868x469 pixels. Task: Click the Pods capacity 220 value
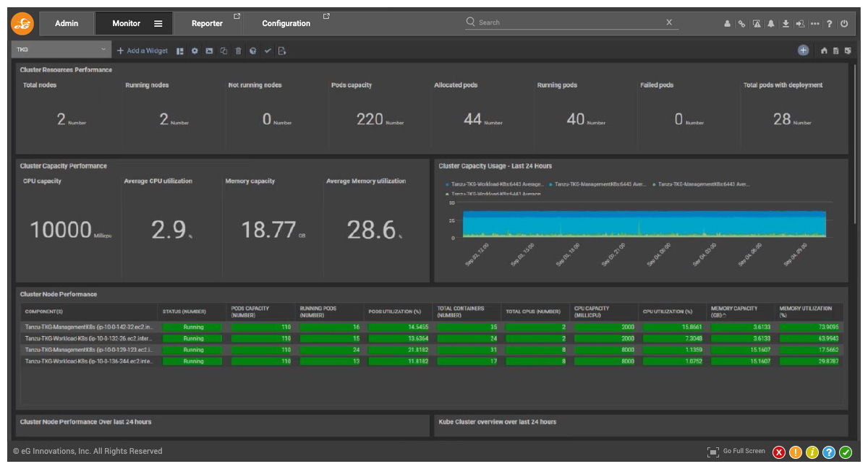pos(370,120)
